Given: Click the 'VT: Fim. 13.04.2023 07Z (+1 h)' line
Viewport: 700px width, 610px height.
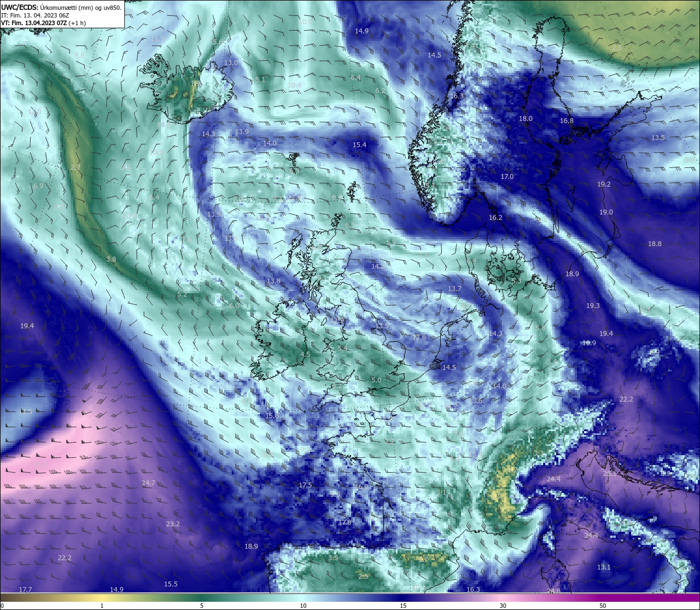Looking at the screenshot, I should coord(43,23).
